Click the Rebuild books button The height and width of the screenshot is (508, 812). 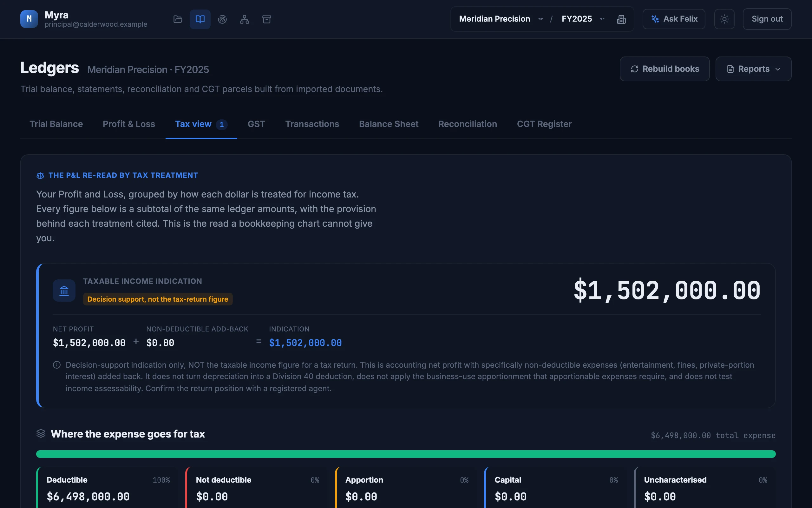pyautogui.click(x=665, y=69)
